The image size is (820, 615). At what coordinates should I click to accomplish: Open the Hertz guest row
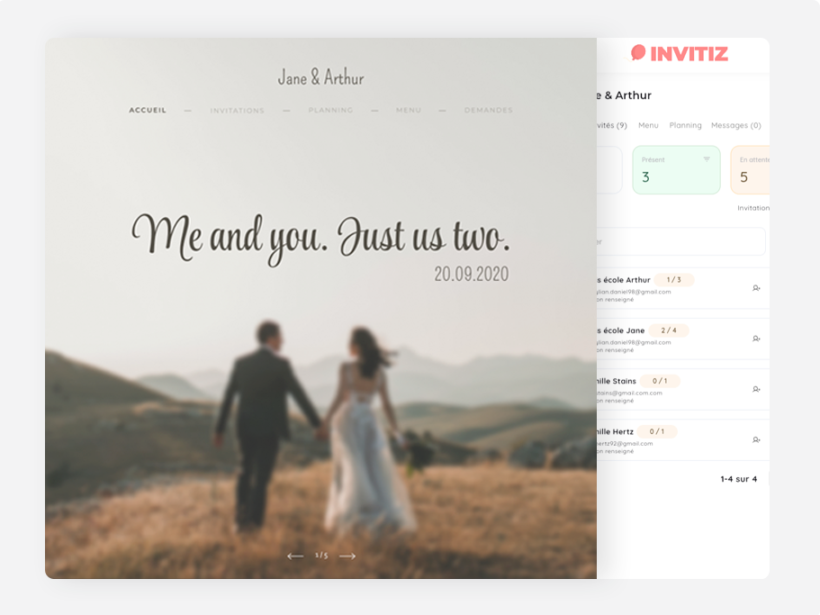point(683,440)
